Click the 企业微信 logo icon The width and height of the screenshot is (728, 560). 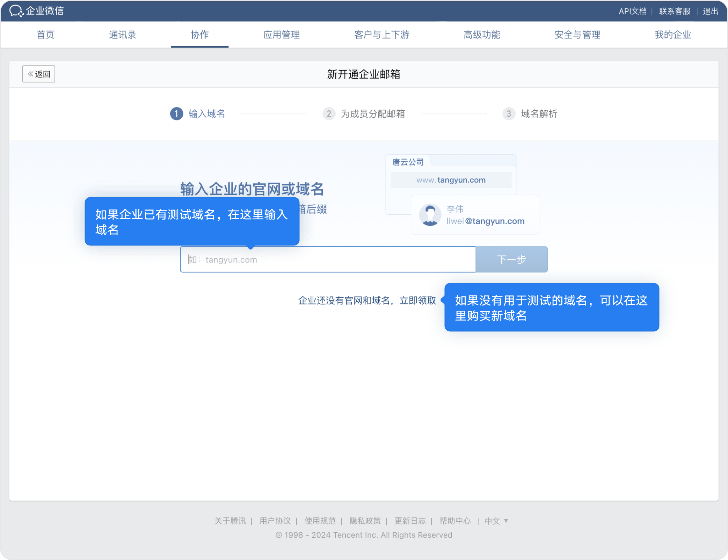(x=16, y=11)
